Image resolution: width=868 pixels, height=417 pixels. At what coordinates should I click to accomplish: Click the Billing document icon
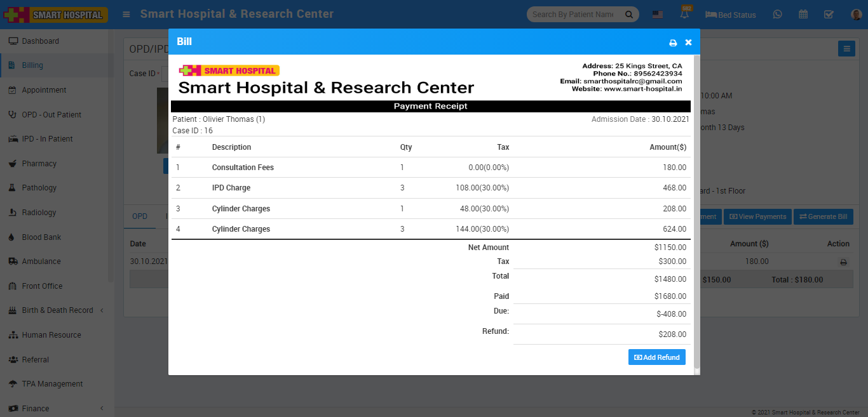(x=11, y=65)
